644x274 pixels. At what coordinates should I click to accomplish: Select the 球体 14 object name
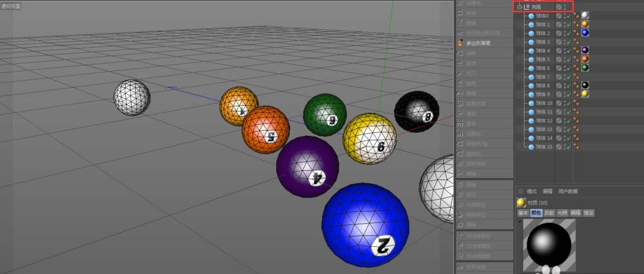coord(544,138)
